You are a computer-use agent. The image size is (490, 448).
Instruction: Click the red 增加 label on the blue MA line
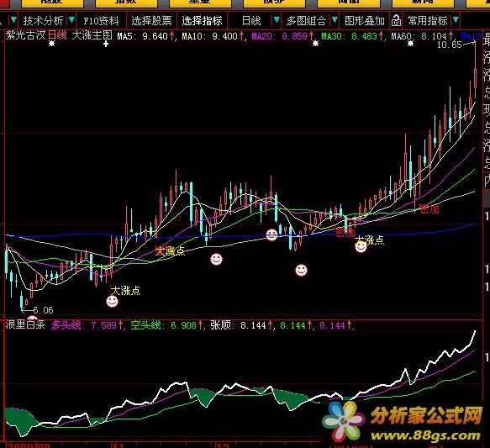pos(345,233)
